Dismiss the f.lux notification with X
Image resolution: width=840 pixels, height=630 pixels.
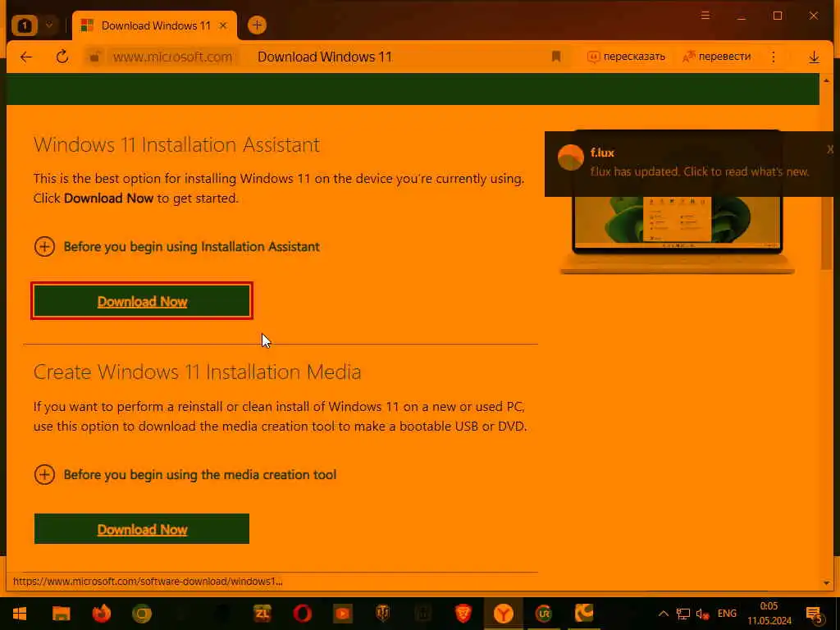pos(830,149)
